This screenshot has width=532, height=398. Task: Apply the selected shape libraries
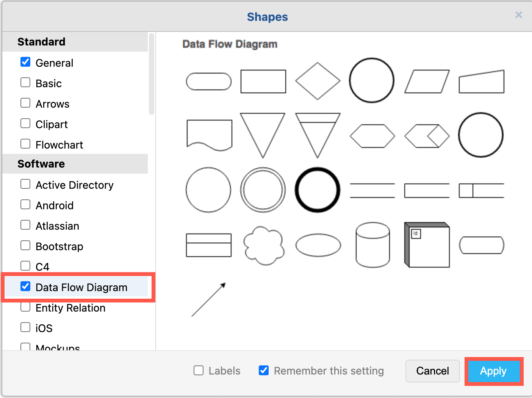pyautogui.click(x=493, y=371)
